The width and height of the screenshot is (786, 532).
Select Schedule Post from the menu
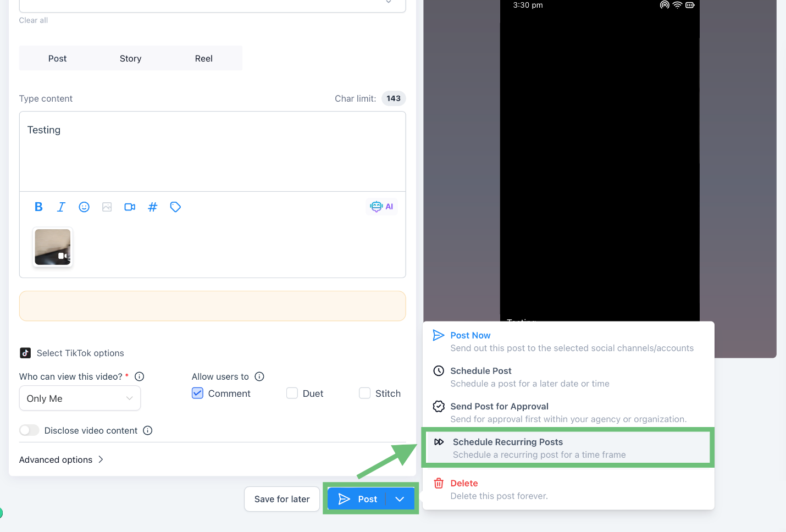click(x=568, y=377)
